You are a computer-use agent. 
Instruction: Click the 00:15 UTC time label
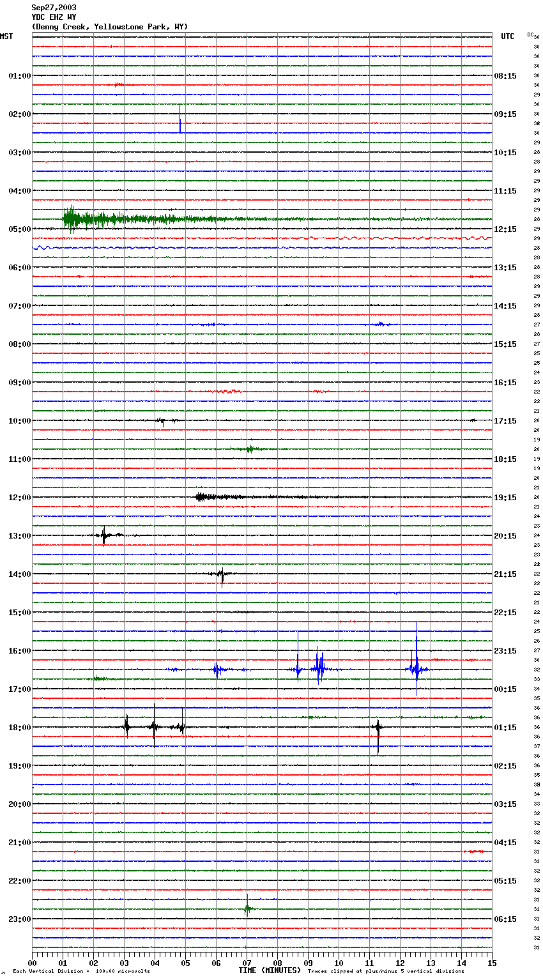pyautogui.click(x=505, y=689)
